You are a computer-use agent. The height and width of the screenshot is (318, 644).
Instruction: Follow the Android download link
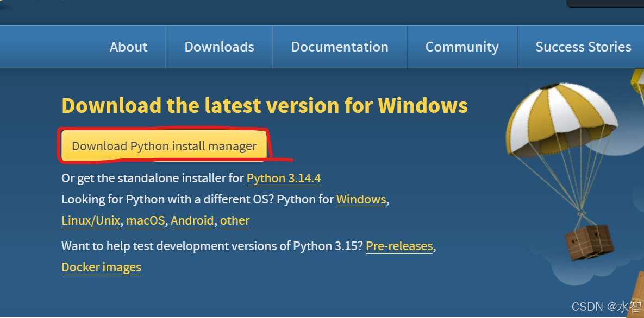(x=192, y=221)
